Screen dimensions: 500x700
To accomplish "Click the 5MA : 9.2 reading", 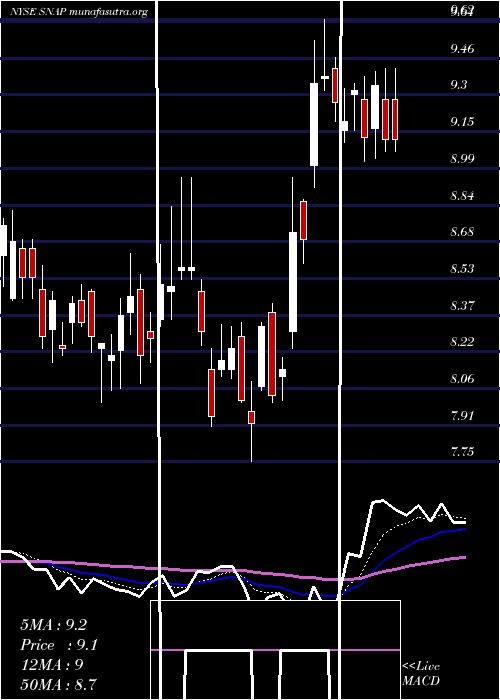I will 54,625.
